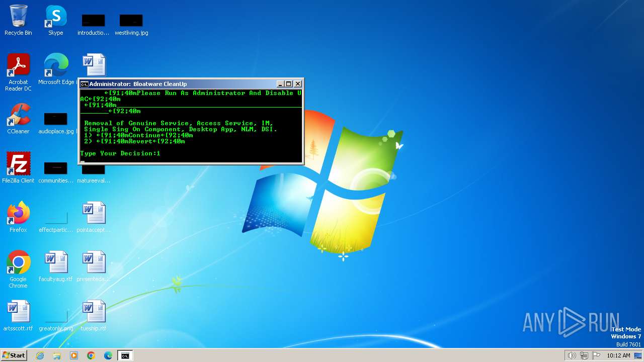Open Chrome from the taskbar
644x362 pixels.
[x=91, y=355]
